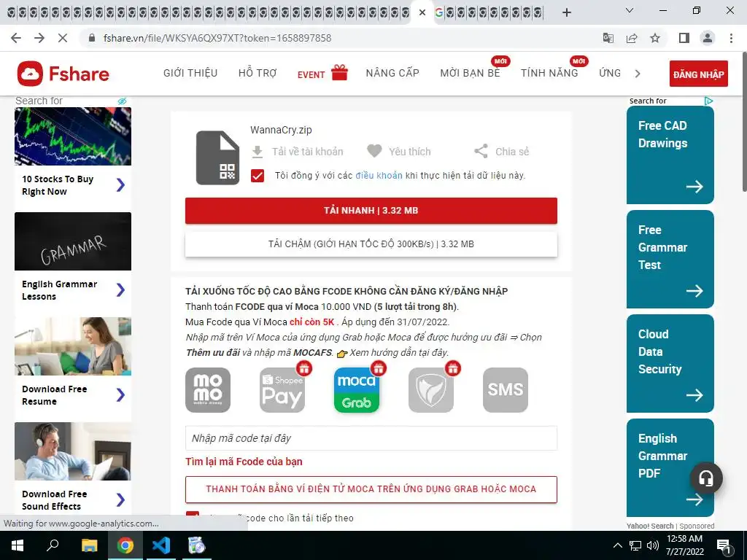
Task: Show hidden system tray icons
Action: (617, 545)
